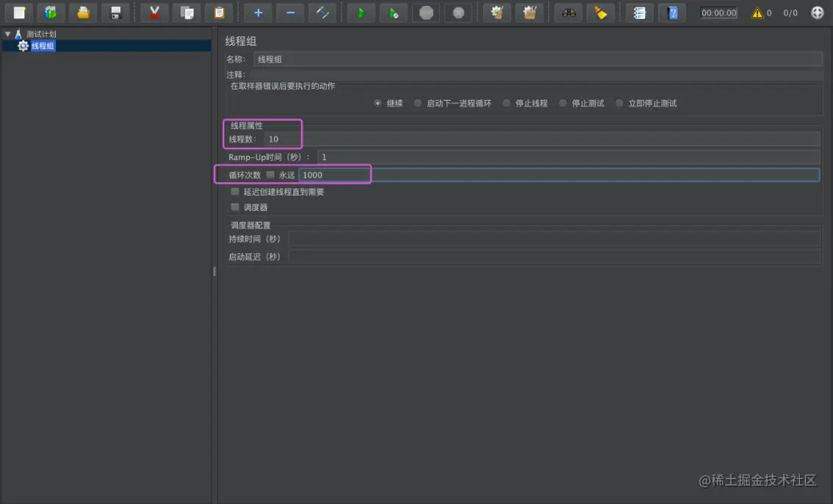Select 启动下一进程循环 radio option
The image size is (833, 504).
tap(417, 103)
